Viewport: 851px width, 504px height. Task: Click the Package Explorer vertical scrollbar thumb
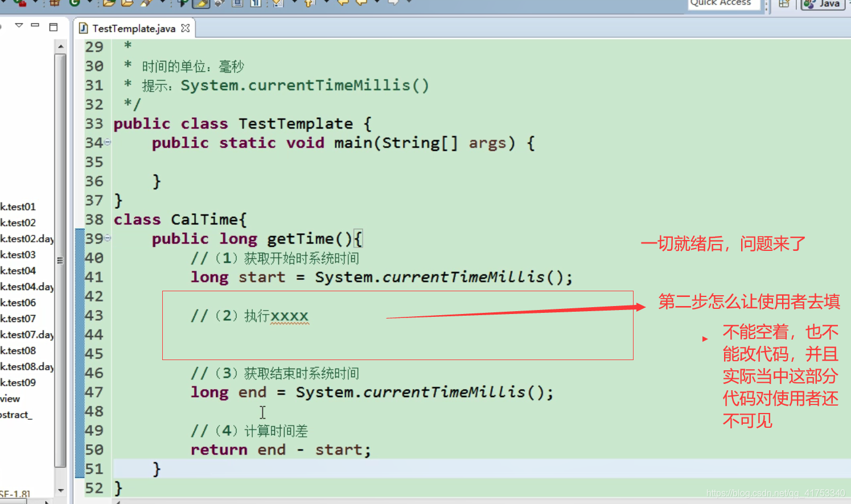[60, 261]
